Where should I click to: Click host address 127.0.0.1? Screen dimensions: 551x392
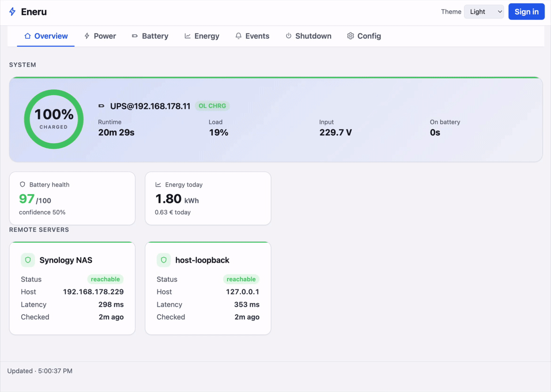[x=243, y=292]
